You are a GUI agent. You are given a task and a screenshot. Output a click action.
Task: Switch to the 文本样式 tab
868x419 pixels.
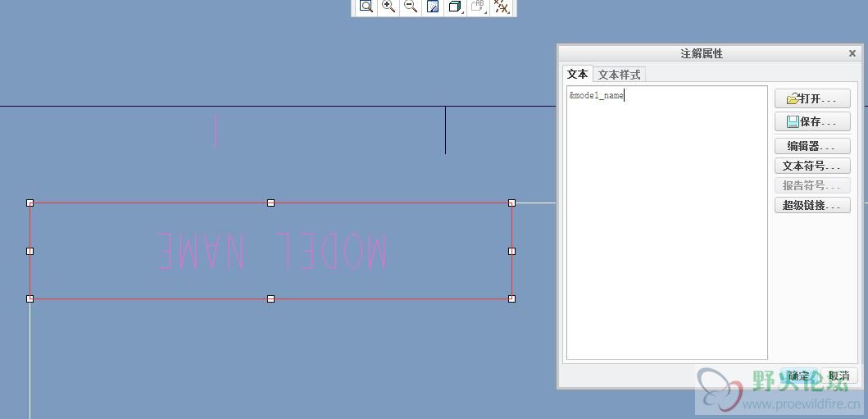click(x=619, y=74)
